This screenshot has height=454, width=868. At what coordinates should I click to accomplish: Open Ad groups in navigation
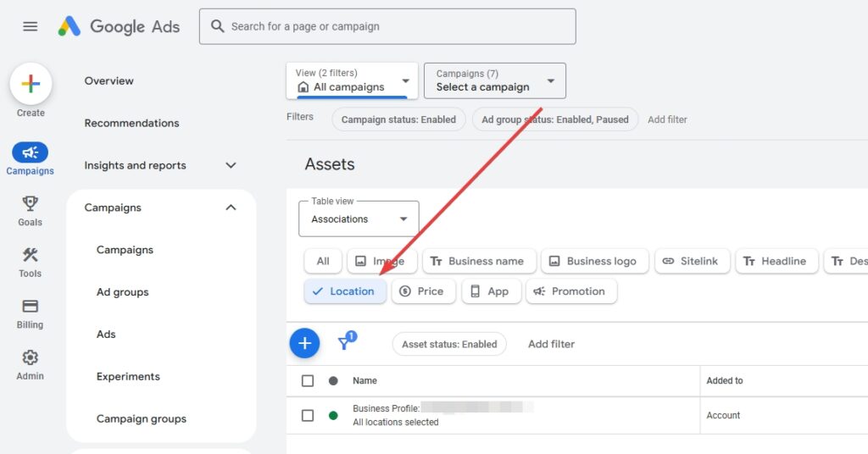pyautogui.click(x=122, y=292)
